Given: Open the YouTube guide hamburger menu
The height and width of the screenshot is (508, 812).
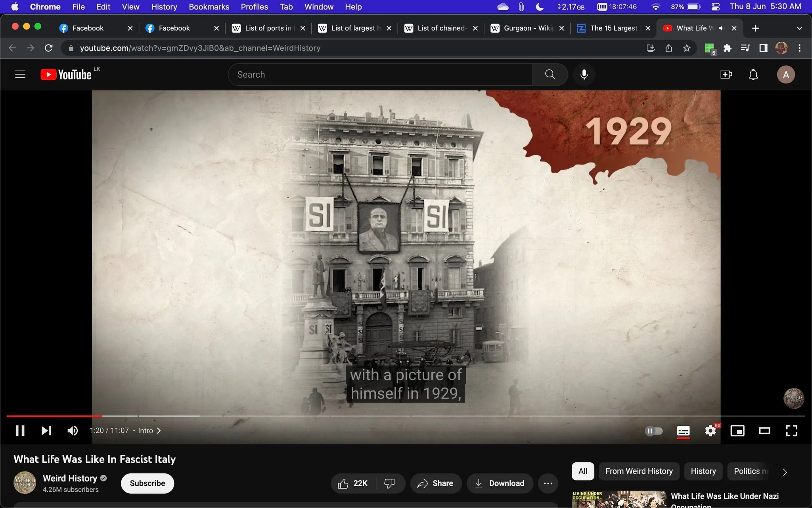Looking at the screenshot, I should pos(20,75).
